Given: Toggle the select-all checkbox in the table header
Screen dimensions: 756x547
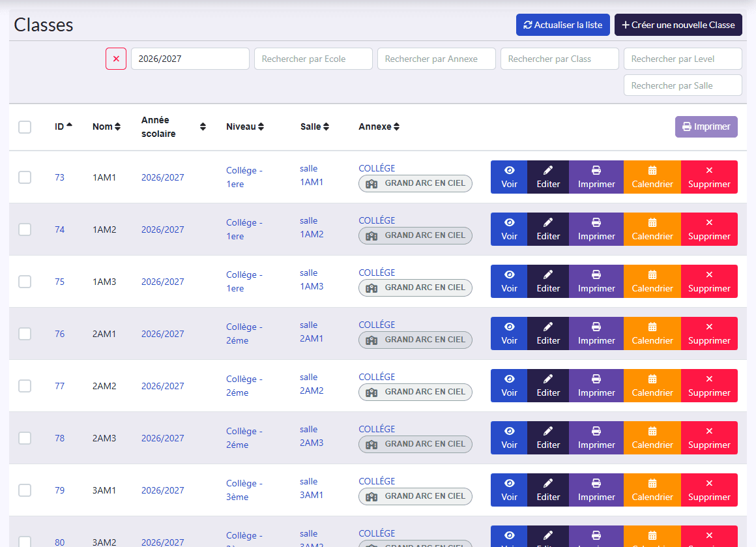Looking at the screenshot, I should point(25,127).
